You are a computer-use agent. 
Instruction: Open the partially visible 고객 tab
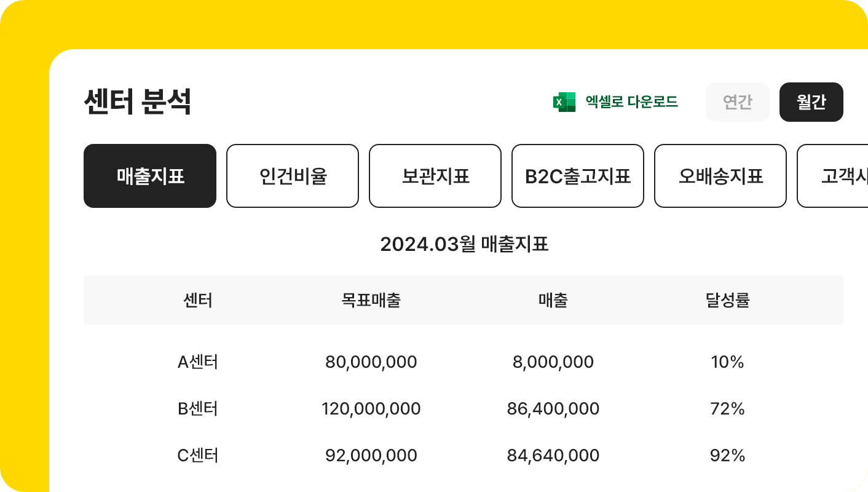[x=832, y=176]
